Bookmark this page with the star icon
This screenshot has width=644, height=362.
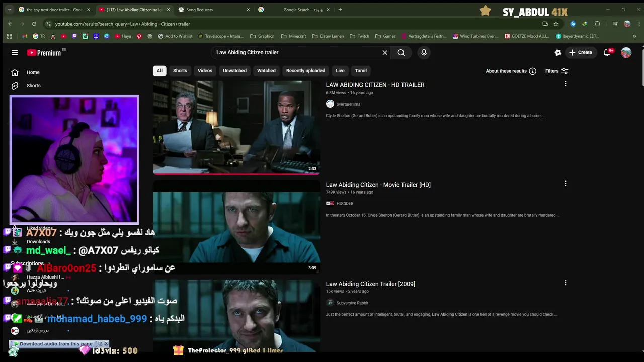coord(556,24)
